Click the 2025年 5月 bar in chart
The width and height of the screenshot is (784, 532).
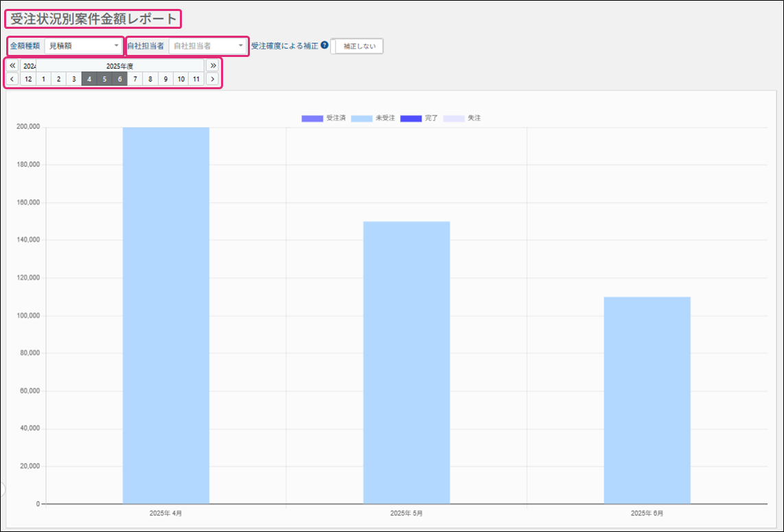[x=406, y=362]
